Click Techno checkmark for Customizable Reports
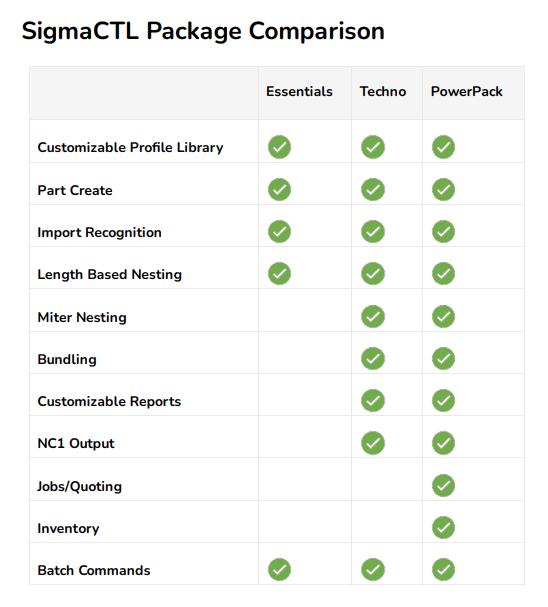This screenshot has height=607, width=548. click(x=373, y=401)
